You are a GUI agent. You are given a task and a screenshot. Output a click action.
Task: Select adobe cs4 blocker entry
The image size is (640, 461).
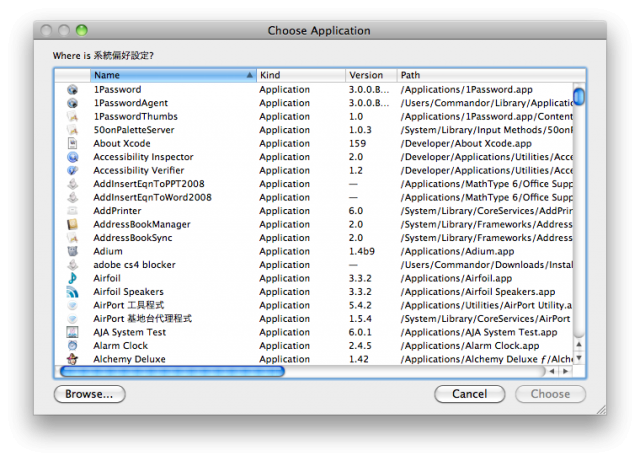pos(134,265)
